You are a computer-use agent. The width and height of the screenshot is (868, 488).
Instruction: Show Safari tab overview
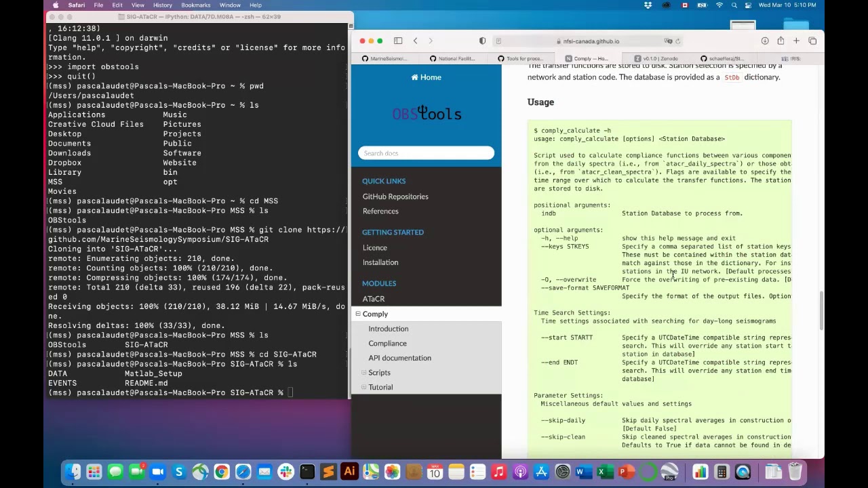click(812, 41)
